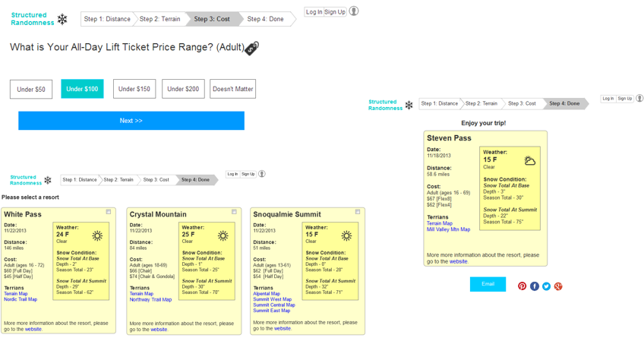Open the Summit Central Map link
Screen dimensions: 644x341
[274, 305]
